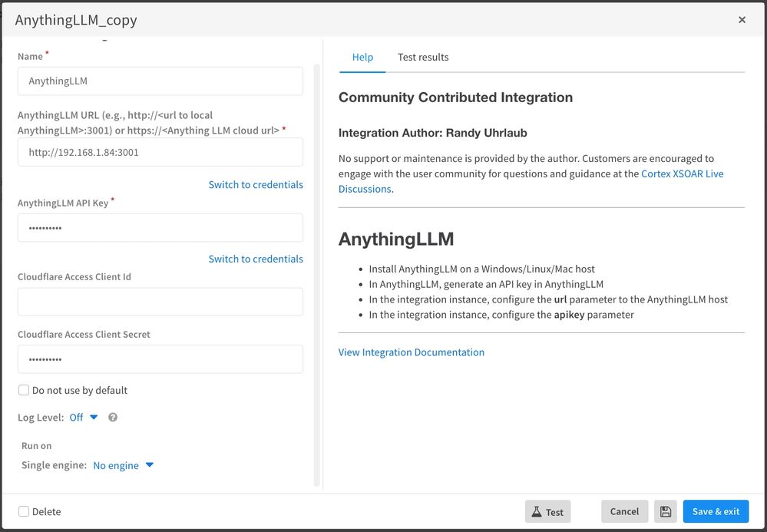
Task: Open View Integration Documentation link
Action: 412,352
